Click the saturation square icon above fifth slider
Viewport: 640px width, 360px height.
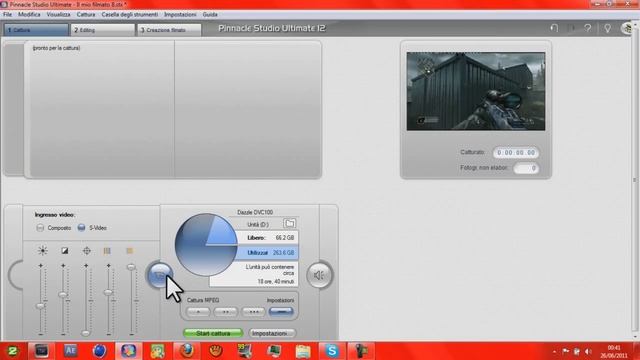point(129,251)
